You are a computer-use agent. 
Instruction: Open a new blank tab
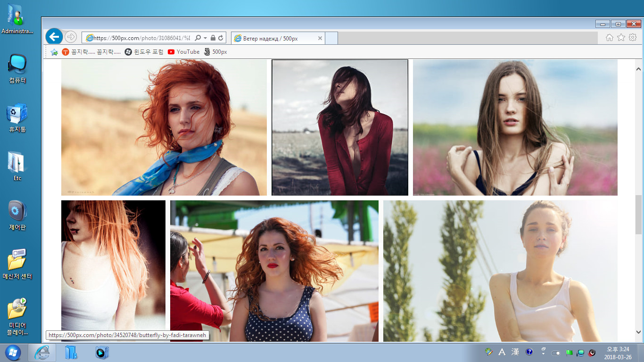[x=331, y=38]
